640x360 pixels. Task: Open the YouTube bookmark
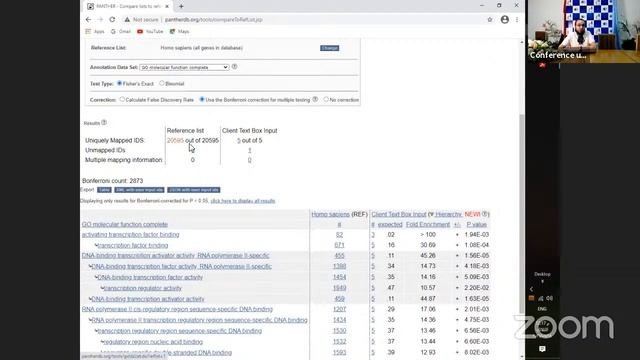pyautogui.click(x=150, y=31)
